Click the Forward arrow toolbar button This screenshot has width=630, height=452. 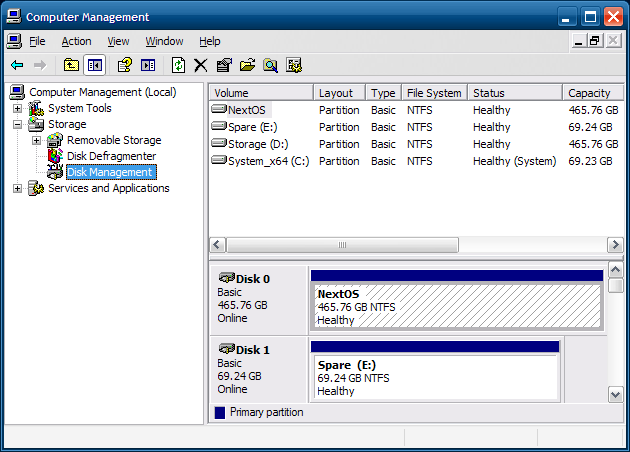(40, 65)
